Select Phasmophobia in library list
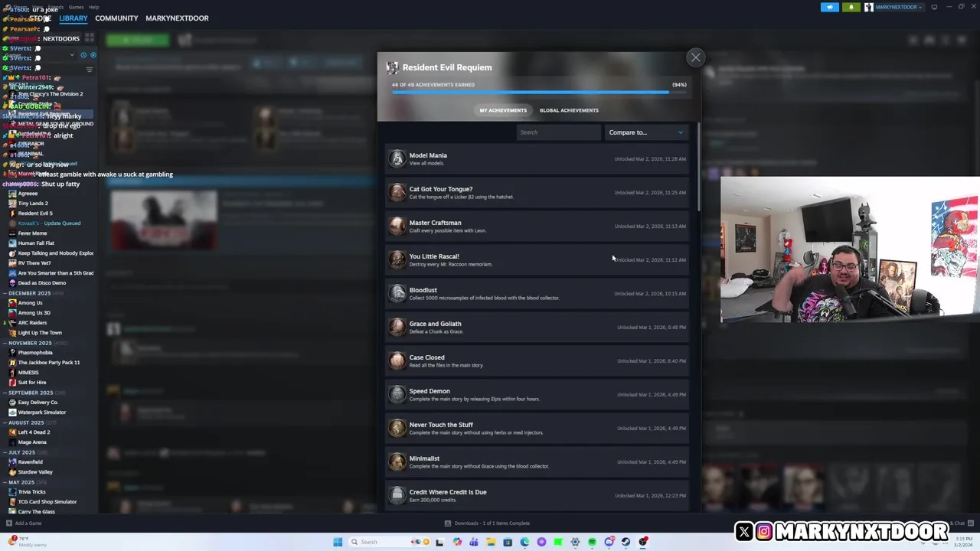 (x=35, y=353)
